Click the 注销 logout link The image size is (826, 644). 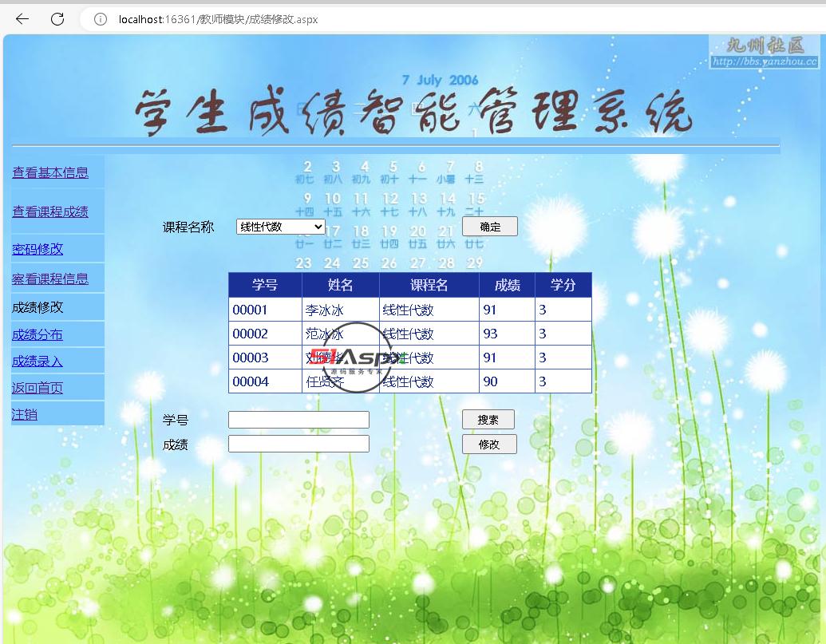pyautogui.click(x=24, y=414)
